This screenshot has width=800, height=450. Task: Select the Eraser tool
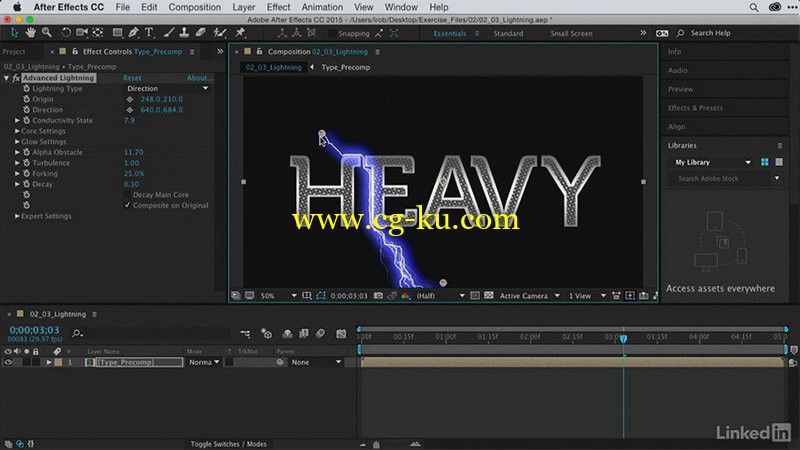tap(201, 33)
